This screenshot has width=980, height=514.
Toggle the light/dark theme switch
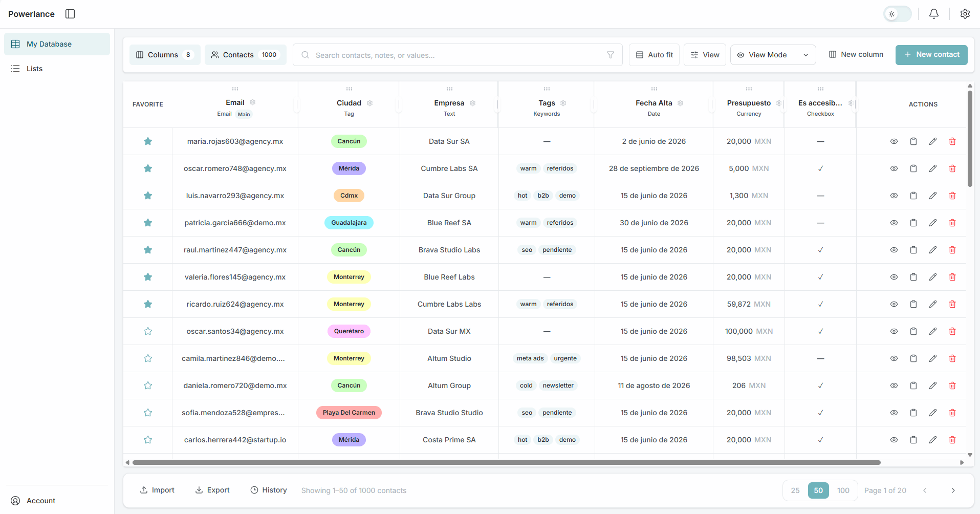click(x=898, y=14)
